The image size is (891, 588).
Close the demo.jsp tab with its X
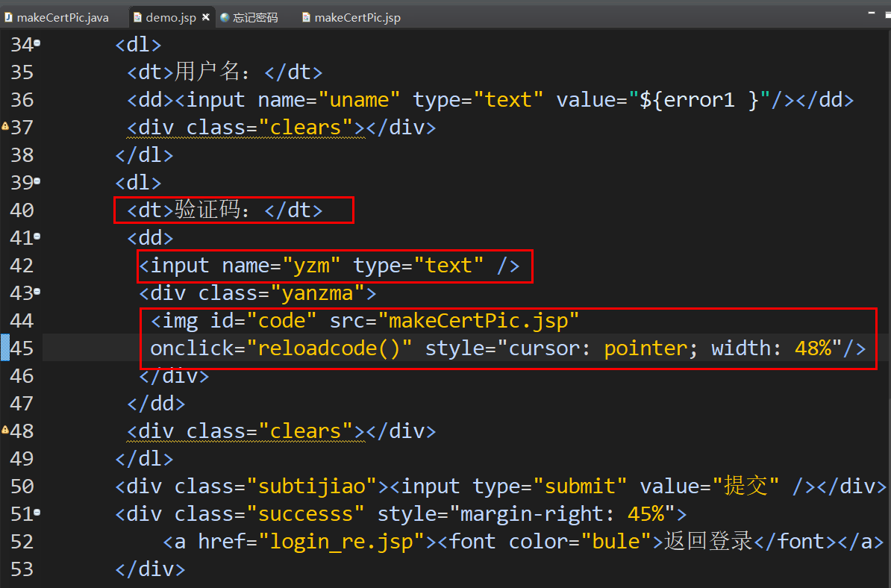point(206,17)
